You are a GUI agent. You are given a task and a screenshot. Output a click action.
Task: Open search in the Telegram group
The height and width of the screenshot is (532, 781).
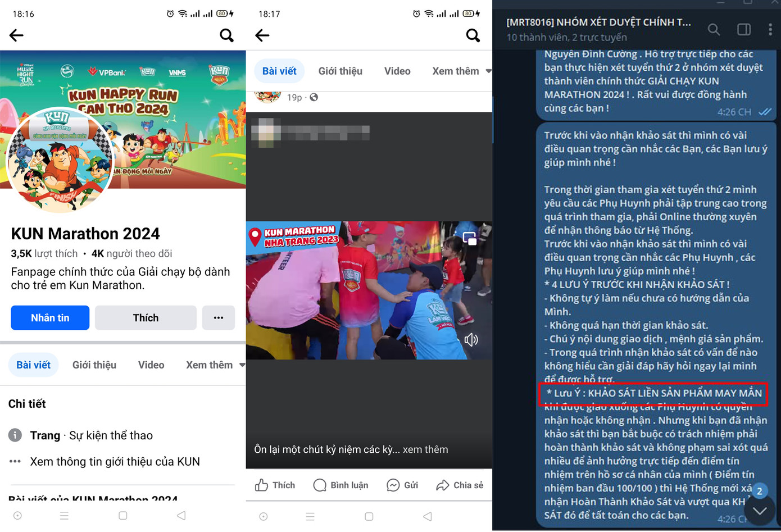click(714, 30)
